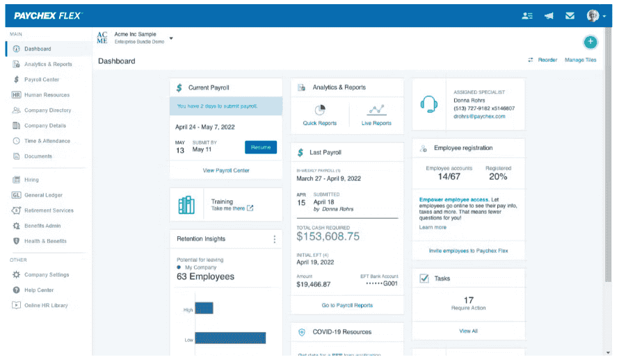619x364 pixels.
Task: Click the General Ledger GL icon
Action: point(16,195)
